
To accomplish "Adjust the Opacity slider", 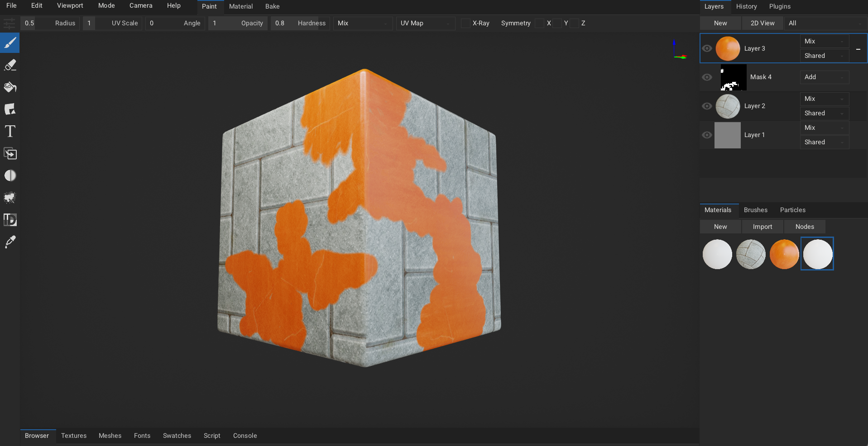I will [238, 23].
